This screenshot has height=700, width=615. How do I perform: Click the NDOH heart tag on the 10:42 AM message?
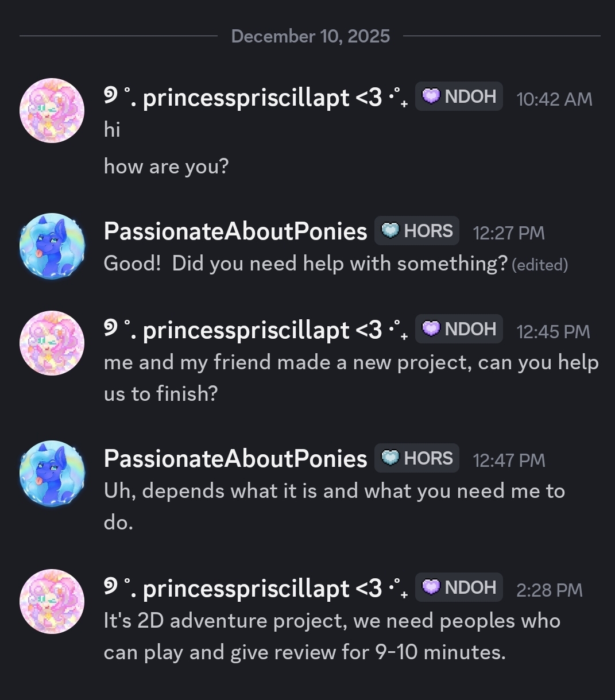(459, 96)
